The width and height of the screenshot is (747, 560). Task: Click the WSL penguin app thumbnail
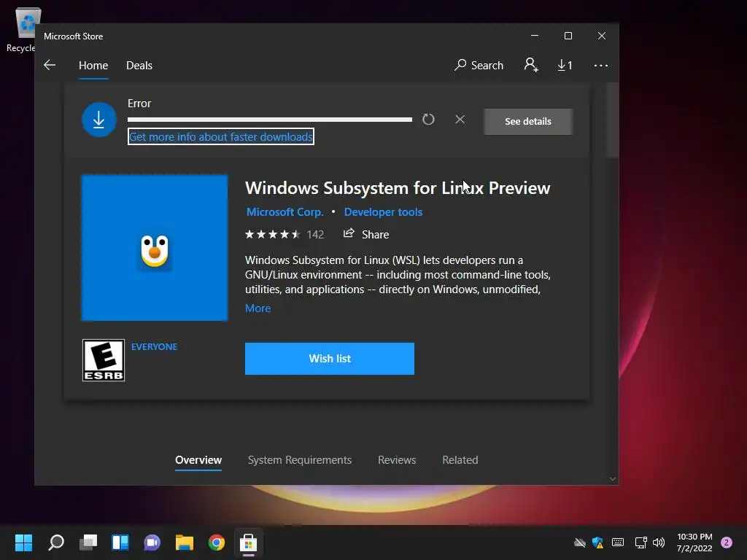155,248
